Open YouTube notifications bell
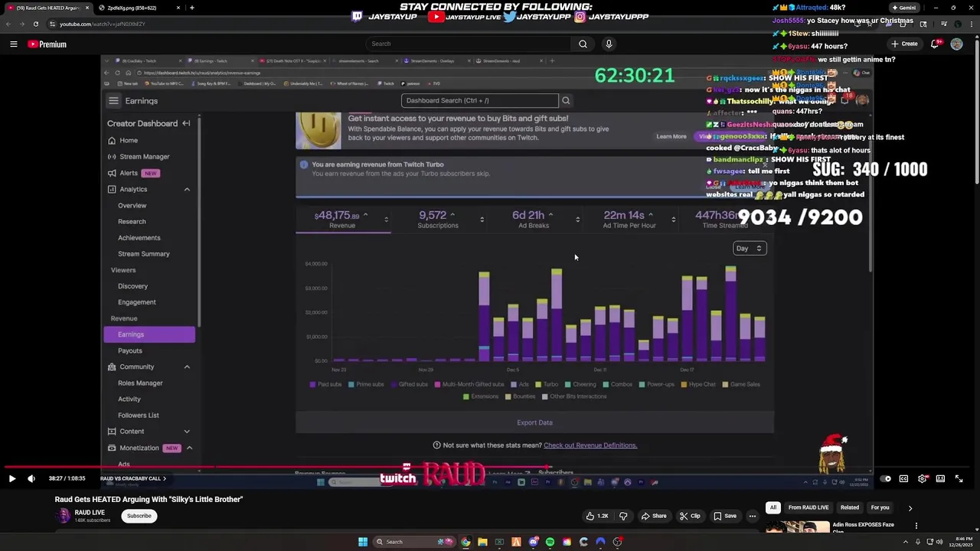 coord(934,44)
